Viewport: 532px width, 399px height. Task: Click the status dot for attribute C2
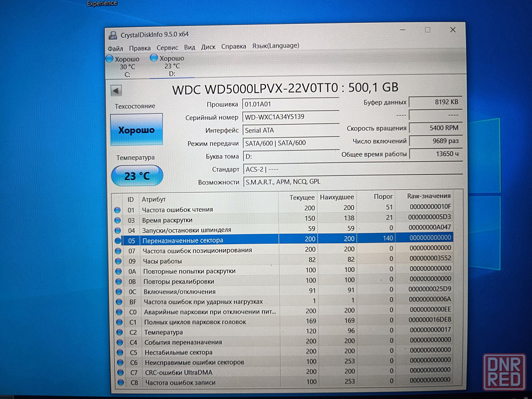(119, 332)
